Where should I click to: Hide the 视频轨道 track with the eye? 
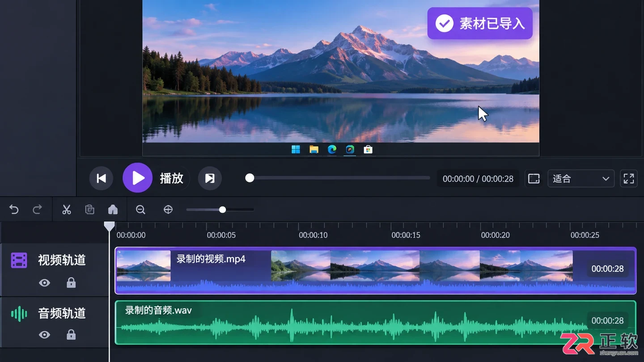pos(44,282)
